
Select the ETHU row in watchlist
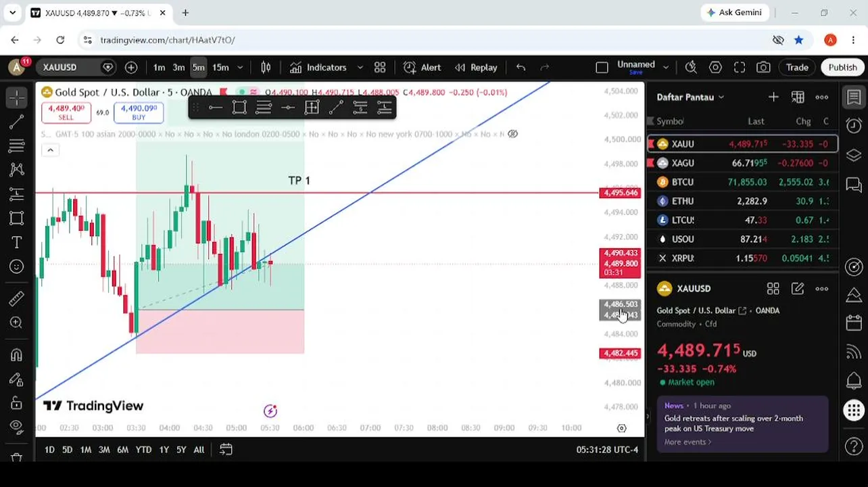(x=743, y=201)
